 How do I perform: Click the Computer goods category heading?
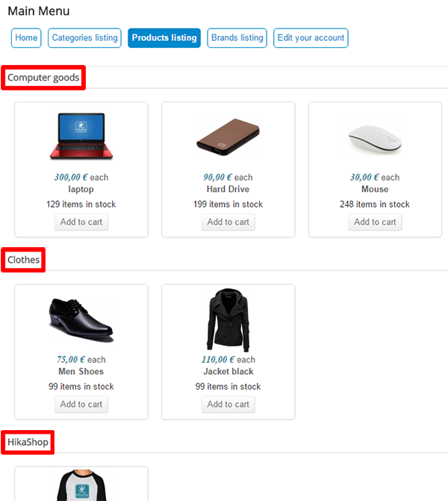pos(43,78)
